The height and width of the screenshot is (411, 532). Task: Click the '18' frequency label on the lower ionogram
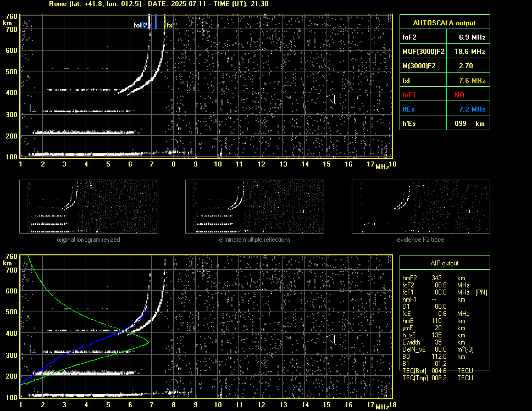[x=392, y=404]
